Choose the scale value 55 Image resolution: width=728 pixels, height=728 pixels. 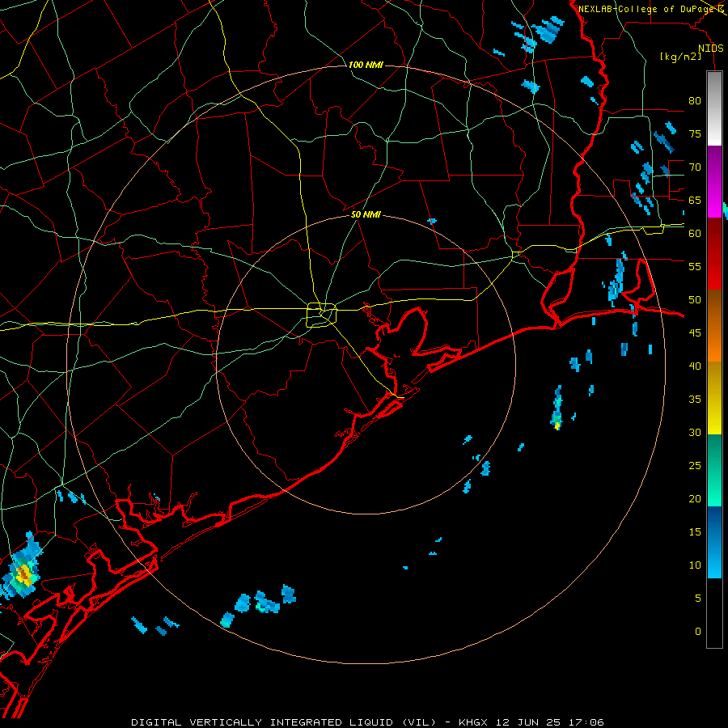point(695,266)
